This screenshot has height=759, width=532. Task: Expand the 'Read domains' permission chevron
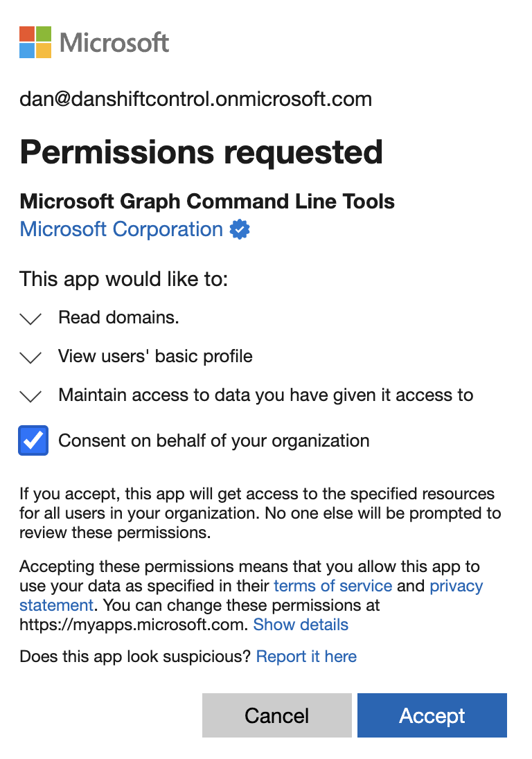pyautogui.click(x=30, y=318)
